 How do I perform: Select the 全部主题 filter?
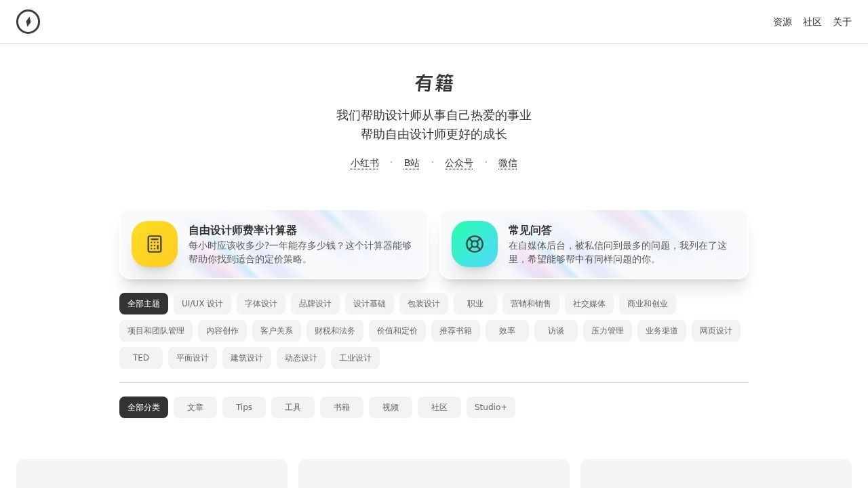pos(144,304)
